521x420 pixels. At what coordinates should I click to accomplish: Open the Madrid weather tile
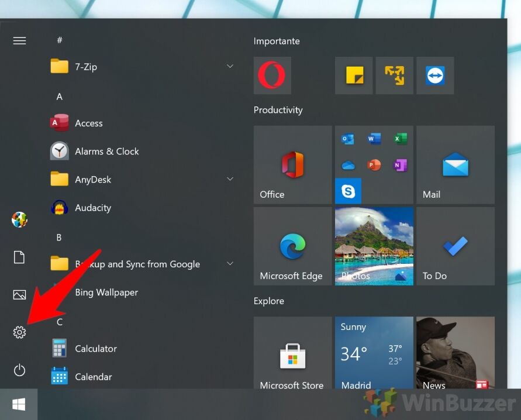[x=374, y=353]
